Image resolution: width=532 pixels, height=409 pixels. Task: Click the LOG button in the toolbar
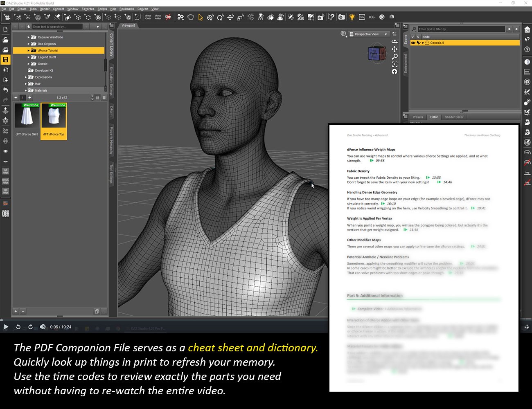pos(372,17)
